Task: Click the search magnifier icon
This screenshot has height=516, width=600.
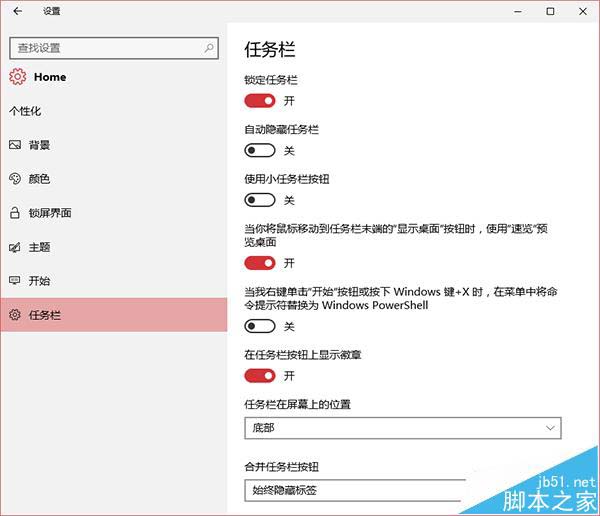Action: point(210,47)
